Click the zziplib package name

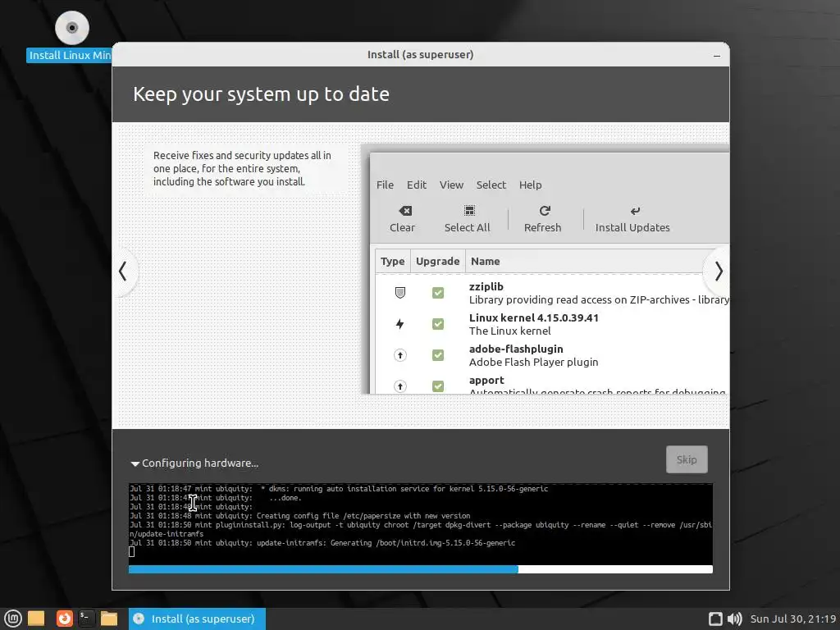(x=486, y=286)
